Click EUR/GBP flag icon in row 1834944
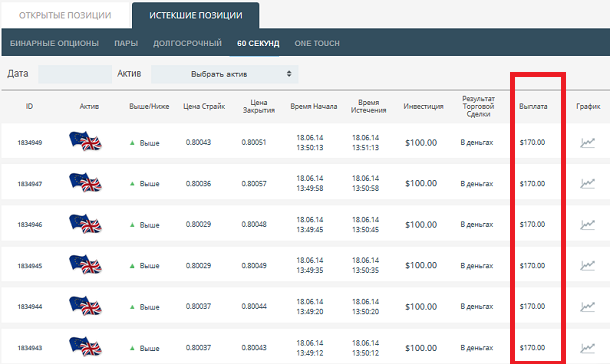The height and width of the screenshot is (364, 610). pos(86,306)
